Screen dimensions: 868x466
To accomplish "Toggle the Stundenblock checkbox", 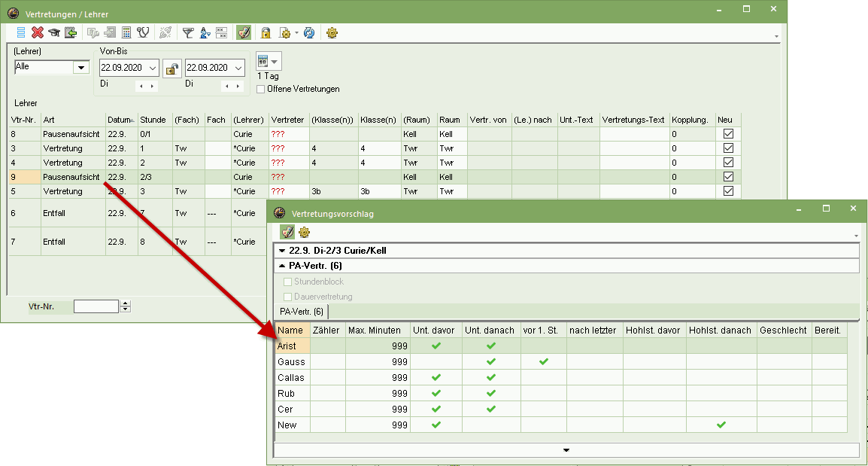I will 288,282.
